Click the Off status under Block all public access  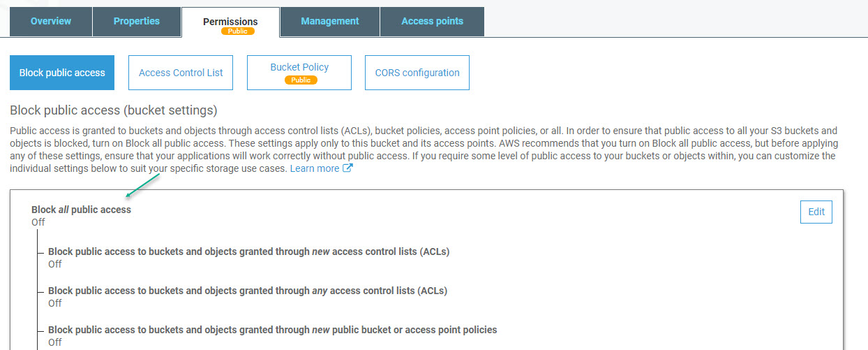[38, 222]
